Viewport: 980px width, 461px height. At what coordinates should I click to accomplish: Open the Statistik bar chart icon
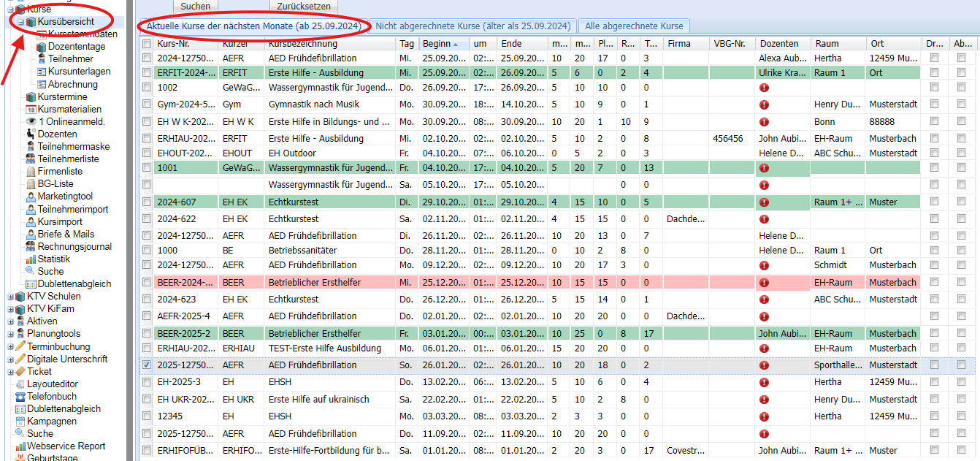pyautogui.click(x=31, y=259)
